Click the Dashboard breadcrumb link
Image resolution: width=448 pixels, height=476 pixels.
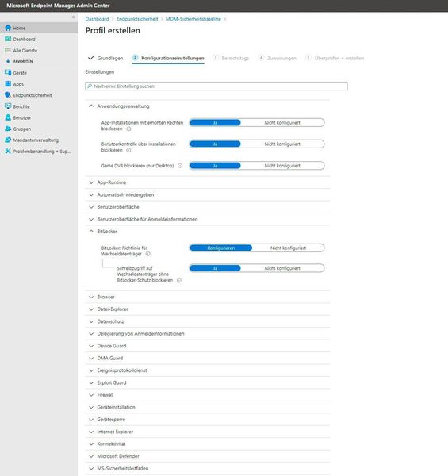click(97, 19)
